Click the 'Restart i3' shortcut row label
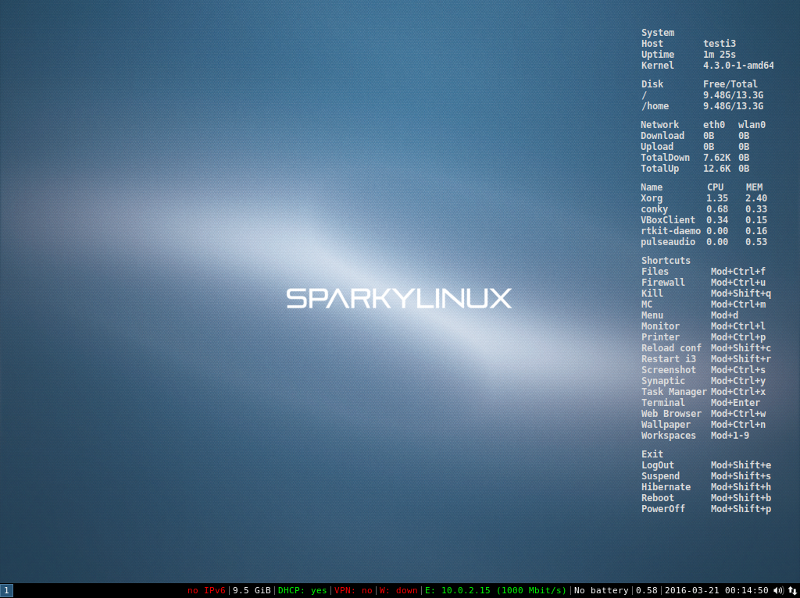800x598 pixels. [668, 359]
